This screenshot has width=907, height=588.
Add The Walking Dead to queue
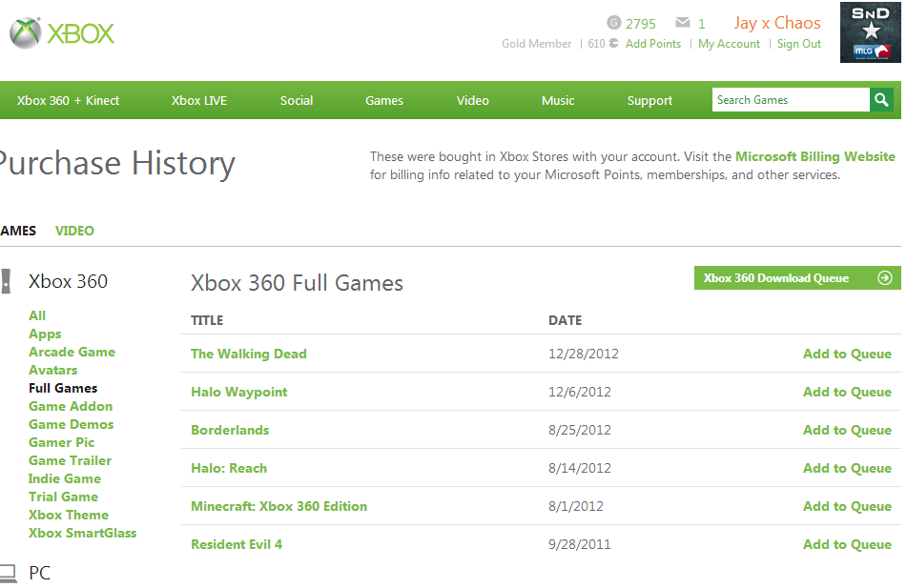(x=847, y=354)
